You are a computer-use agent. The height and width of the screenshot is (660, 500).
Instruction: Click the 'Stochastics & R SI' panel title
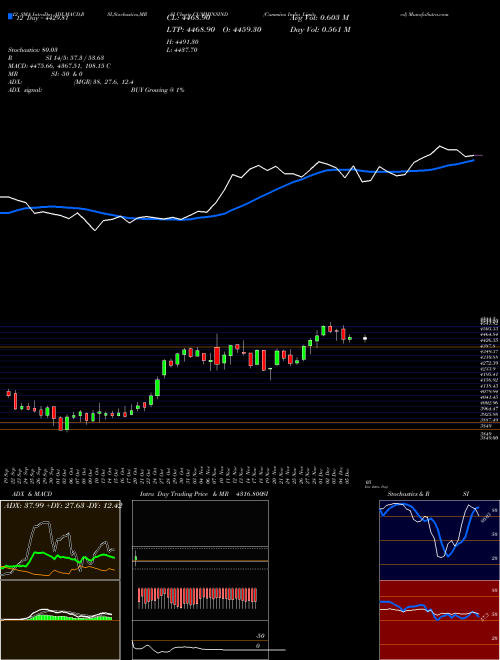click(x=428, y=494)
